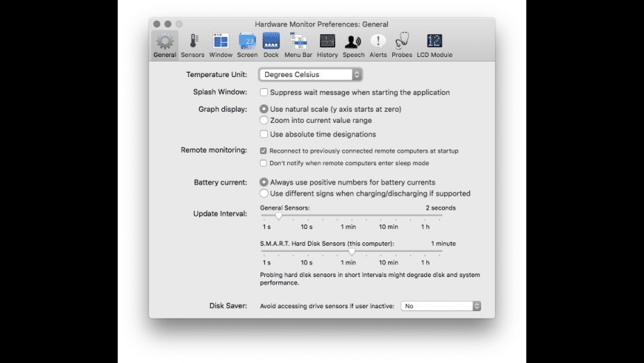Enable Suppress wait message checkbox

pyautogui.click(x=264, y=92)
